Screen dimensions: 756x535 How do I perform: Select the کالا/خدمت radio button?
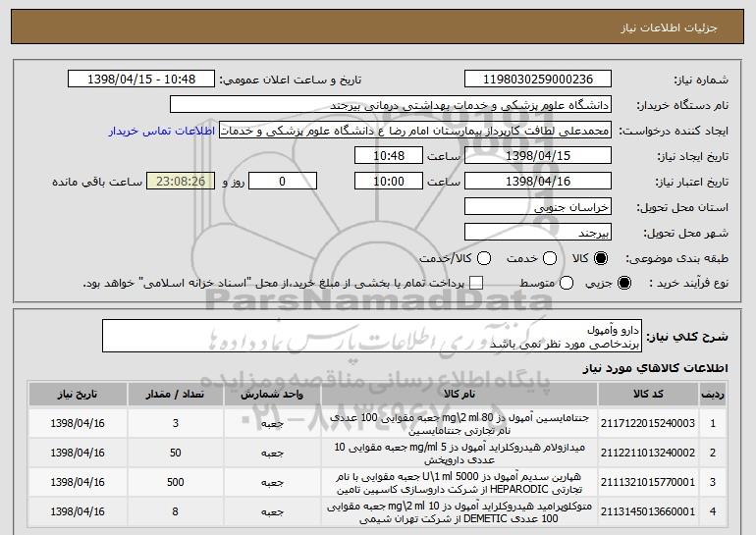(x=484, y=258)
